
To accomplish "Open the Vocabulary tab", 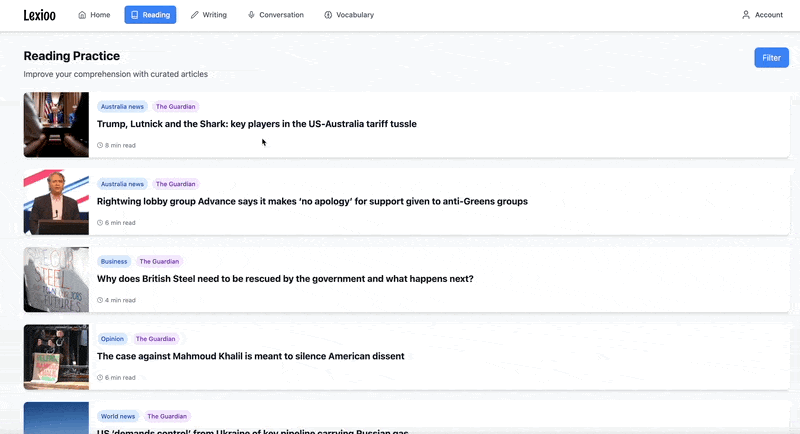I will pyautogui.click(x=349, y=15).
